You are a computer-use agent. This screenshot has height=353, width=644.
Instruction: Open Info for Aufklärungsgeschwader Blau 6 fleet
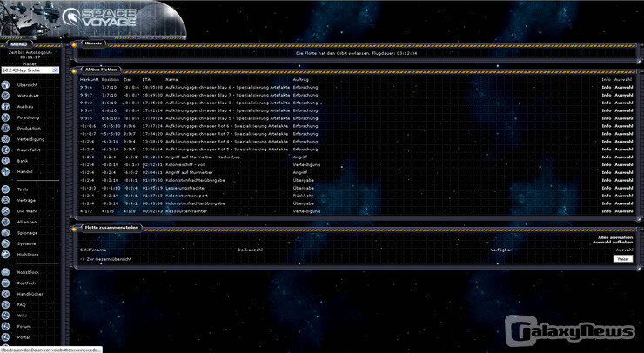607,88
